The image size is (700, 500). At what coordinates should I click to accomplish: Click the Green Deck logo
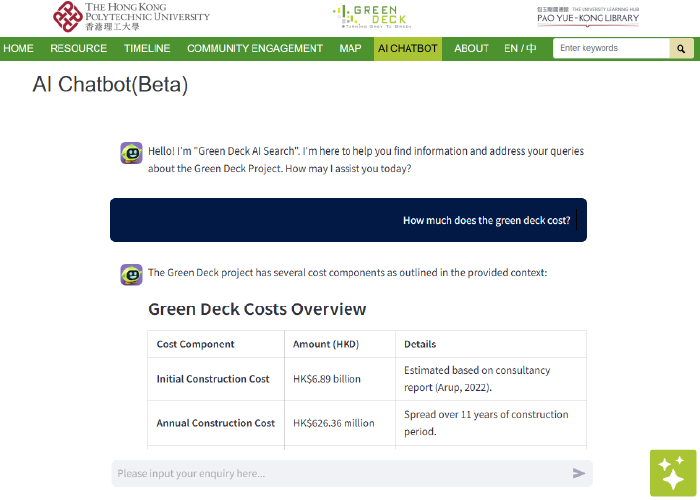[370, 17]
